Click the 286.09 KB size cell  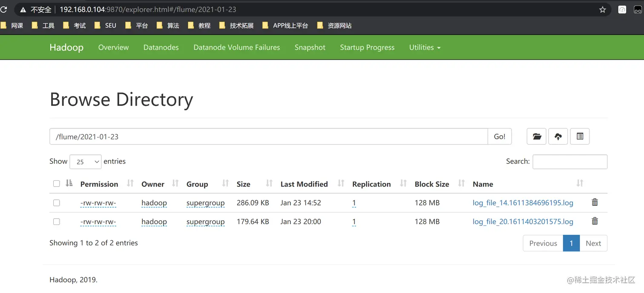(253, 203)
